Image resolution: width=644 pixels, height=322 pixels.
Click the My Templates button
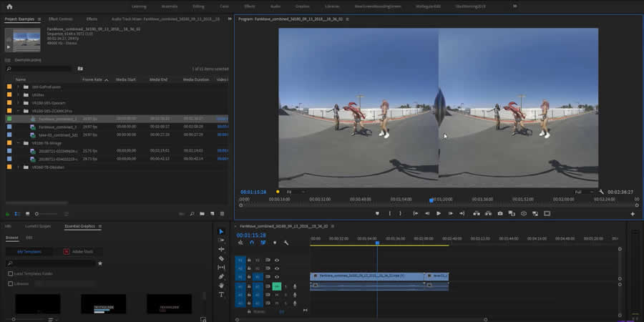31,252
